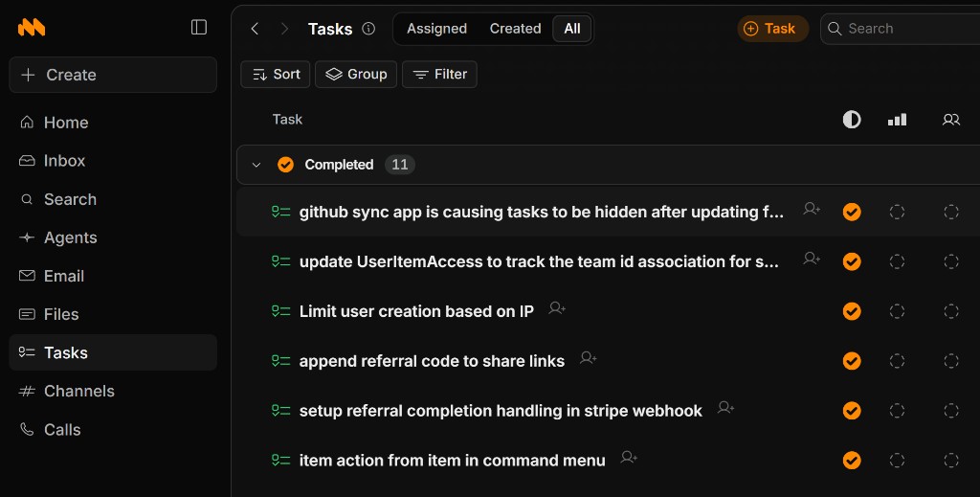Open Home in the sidebar

click(113, 123)
